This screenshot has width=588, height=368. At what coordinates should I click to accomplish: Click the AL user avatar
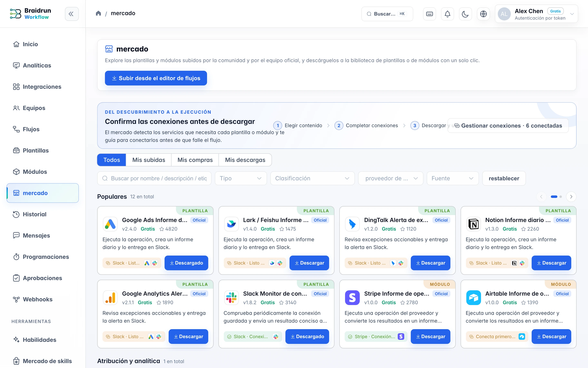coord(504,14)
